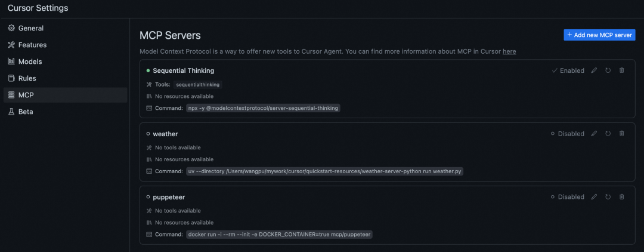The image size is (644, 252).
Task: Click the sequentialthinking tool tag
Action: 198,84
